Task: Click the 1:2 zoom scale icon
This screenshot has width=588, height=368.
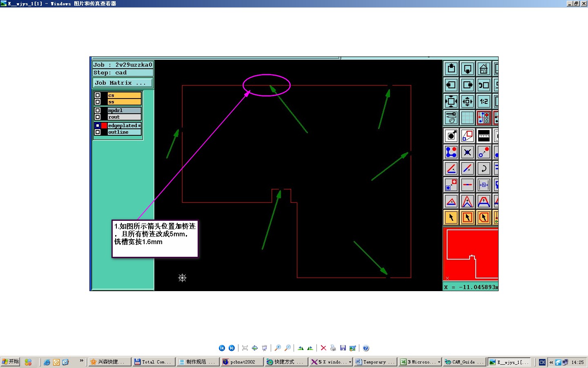Action: coord(484,101)
